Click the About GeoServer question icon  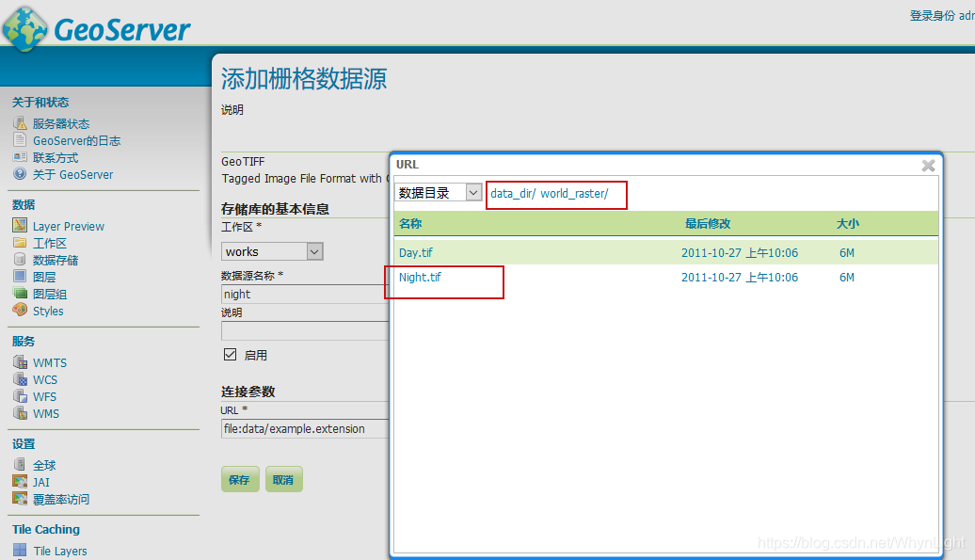pos(20,173)
